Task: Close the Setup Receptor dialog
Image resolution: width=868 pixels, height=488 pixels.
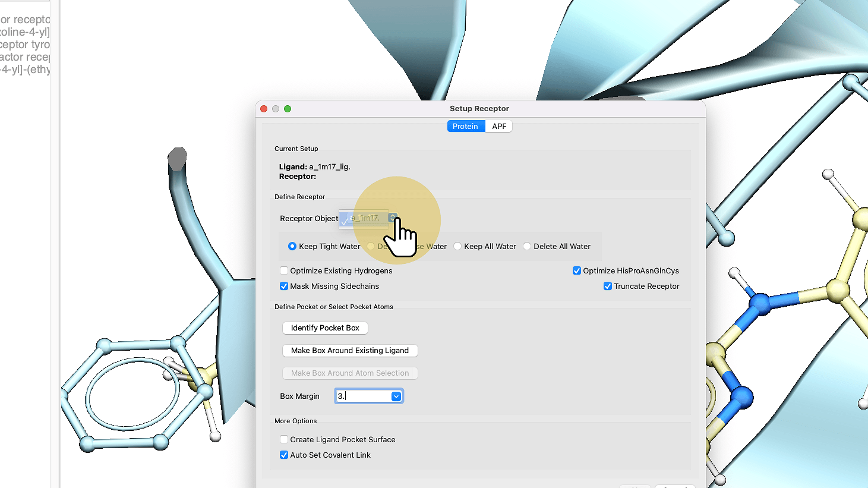Action: [264, 109]
